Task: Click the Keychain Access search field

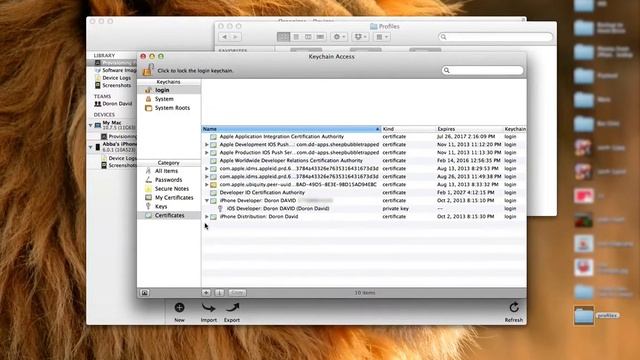Action: 482,70
